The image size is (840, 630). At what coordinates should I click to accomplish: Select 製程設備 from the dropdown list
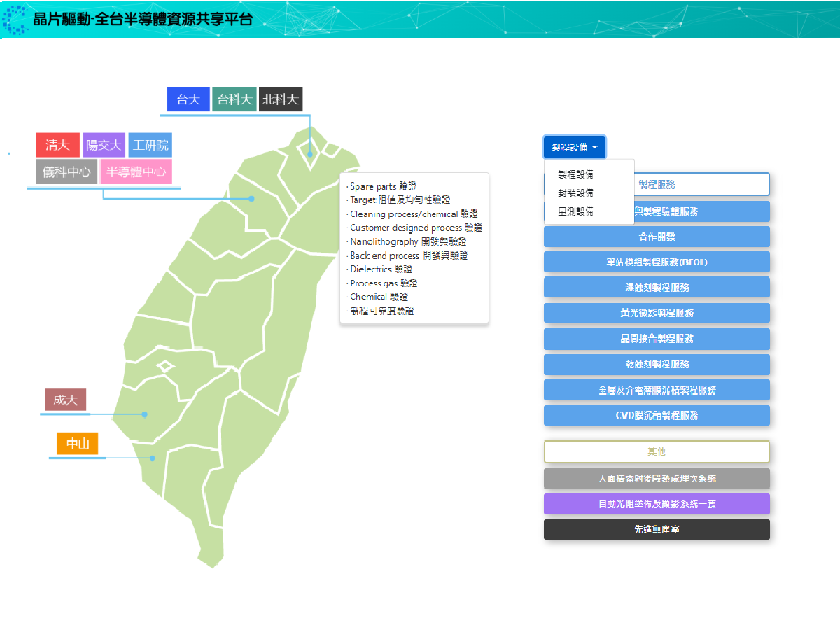pos(575,174)
